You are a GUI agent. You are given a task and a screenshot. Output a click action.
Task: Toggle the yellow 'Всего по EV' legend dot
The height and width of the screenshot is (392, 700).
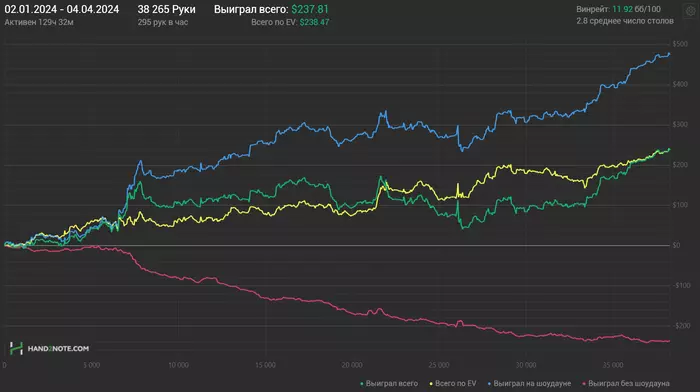431,384
